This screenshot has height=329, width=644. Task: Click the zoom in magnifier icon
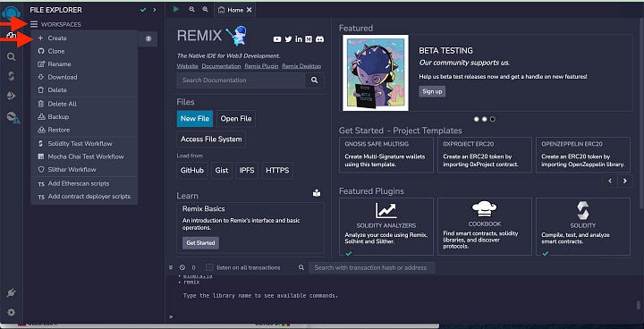(205, 9)
